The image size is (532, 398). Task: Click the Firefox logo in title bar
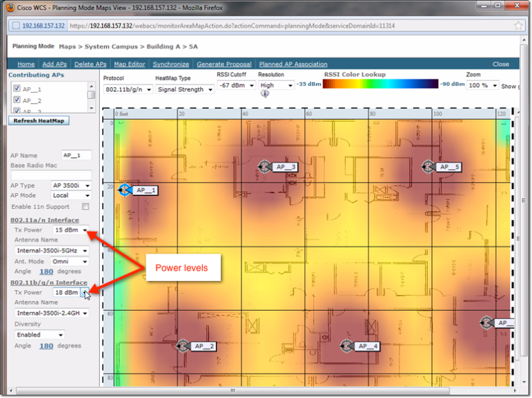pyautogui.click(x=11, y=7)
